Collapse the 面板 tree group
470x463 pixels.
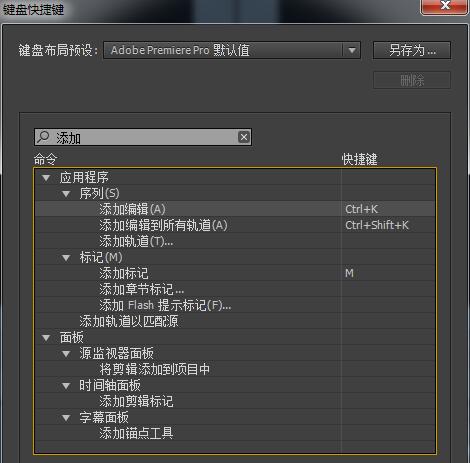[x=46, y=338]
